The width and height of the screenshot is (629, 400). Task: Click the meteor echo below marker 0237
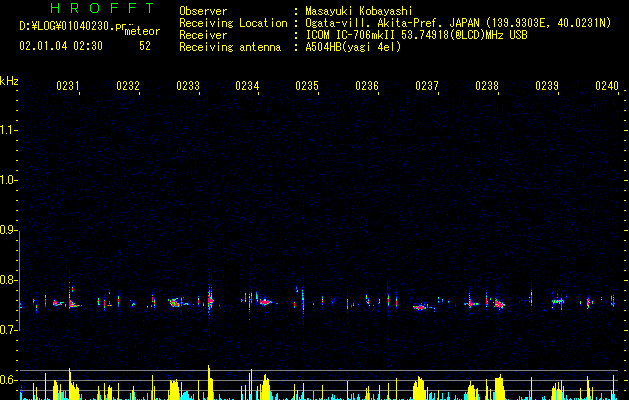[x=420, y=307]
